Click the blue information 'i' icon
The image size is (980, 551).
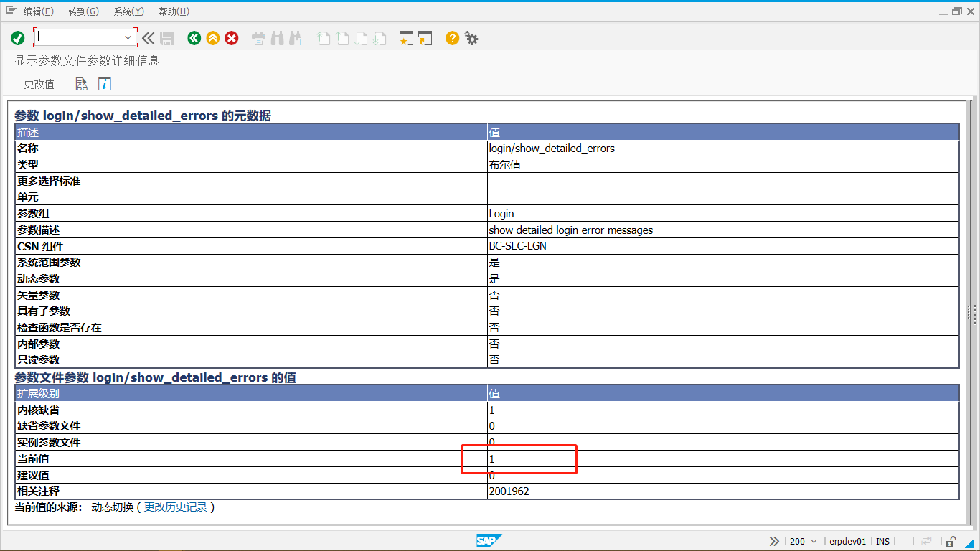pyautogui.click(x=105, y=84)
